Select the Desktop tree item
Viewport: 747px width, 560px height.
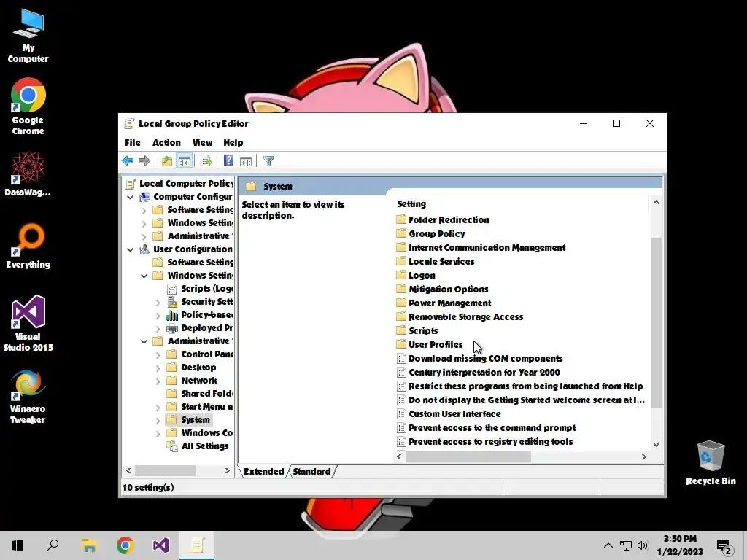198,367
